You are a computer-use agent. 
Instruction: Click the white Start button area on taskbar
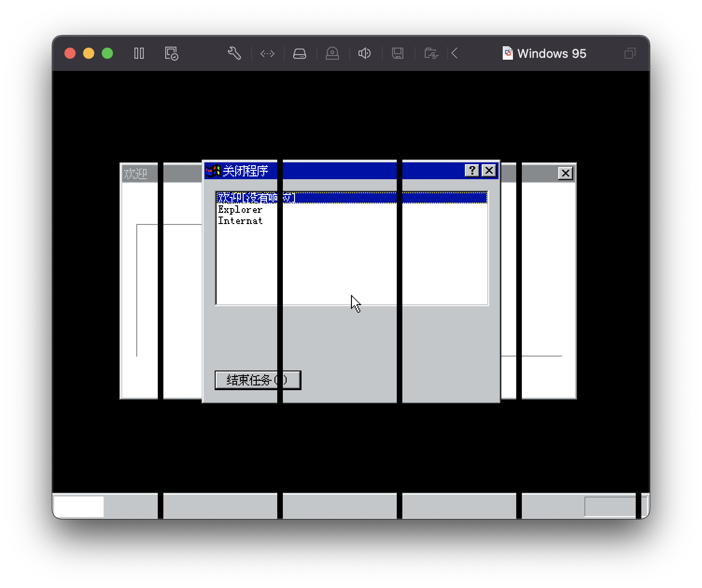pyautogui.click(x=79, y=507)
